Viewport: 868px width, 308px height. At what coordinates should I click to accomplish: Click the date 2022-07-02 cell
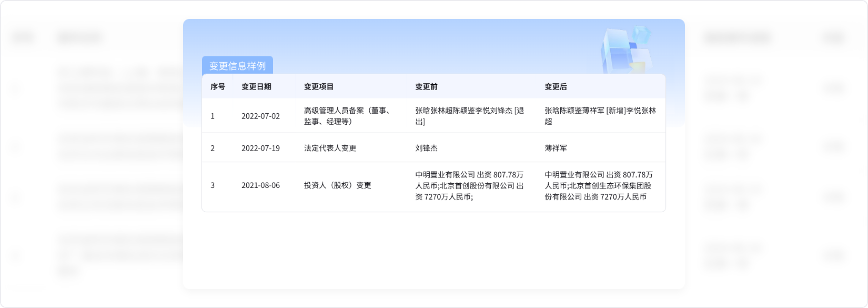coord(260,116)
